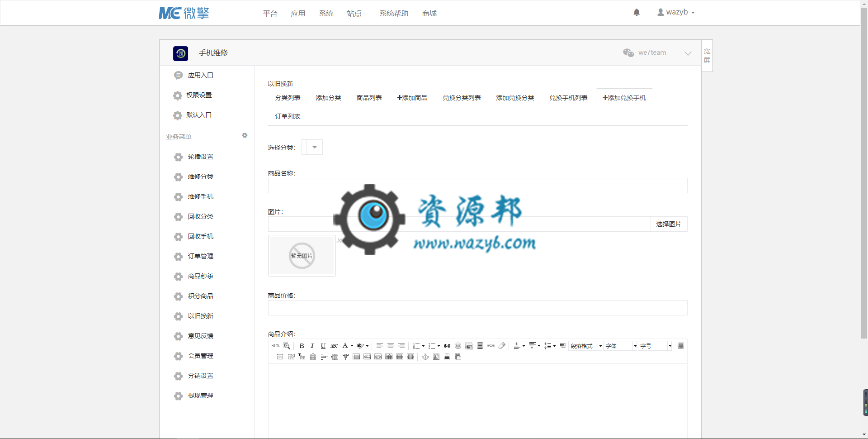Viewport: 868px width, 439px height.
Task: Click the page vertical scrollbar
Action: 864,172
